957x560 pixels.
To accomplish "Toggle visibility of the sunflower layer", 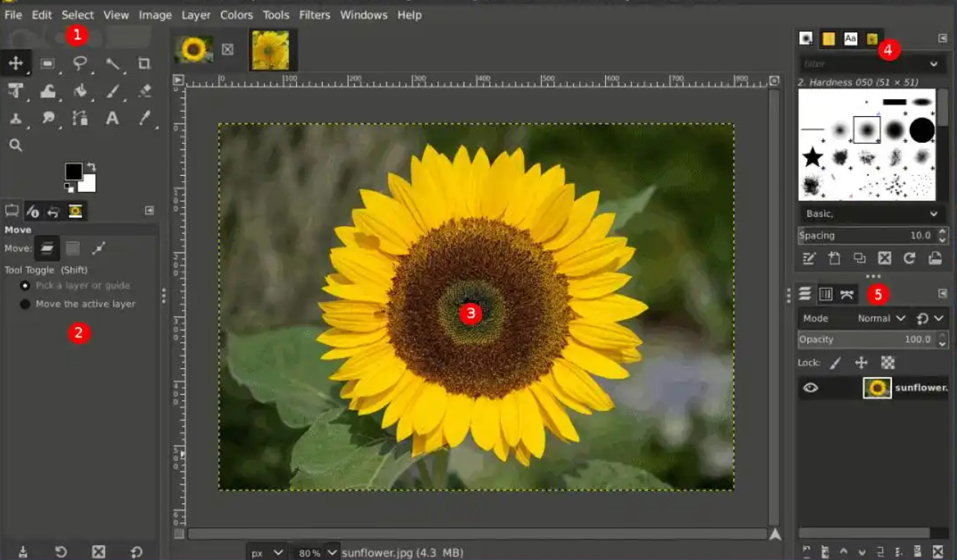I will pyautogui.click(x=810, y=387).
